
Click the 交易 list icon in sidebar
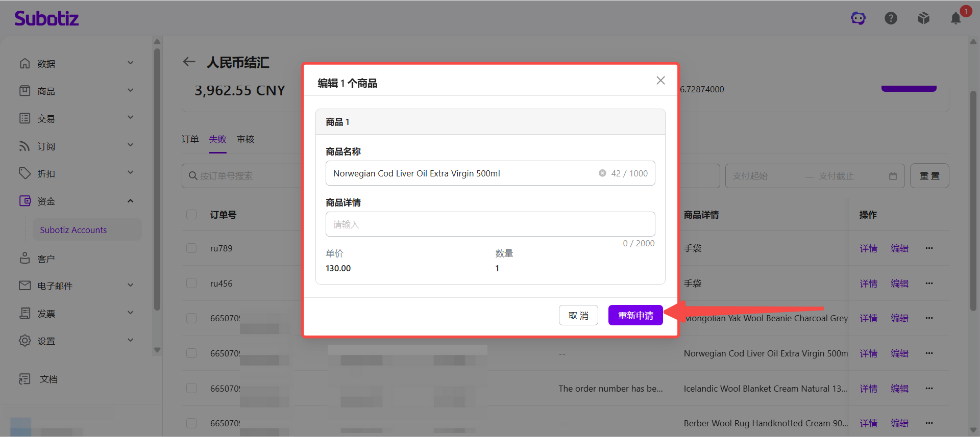click(x=24, y=118)
